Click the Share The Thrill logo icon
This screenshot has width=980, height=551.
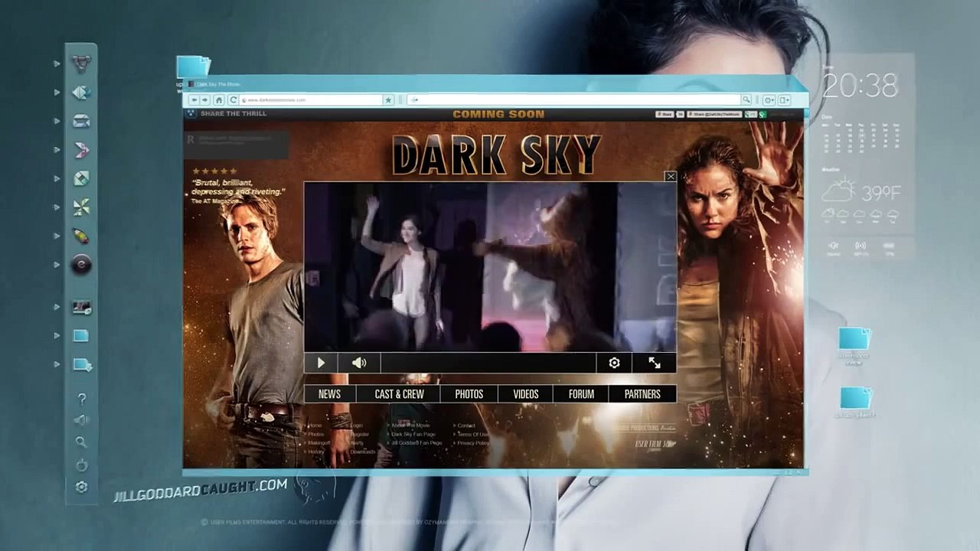(x=191, y=114)
